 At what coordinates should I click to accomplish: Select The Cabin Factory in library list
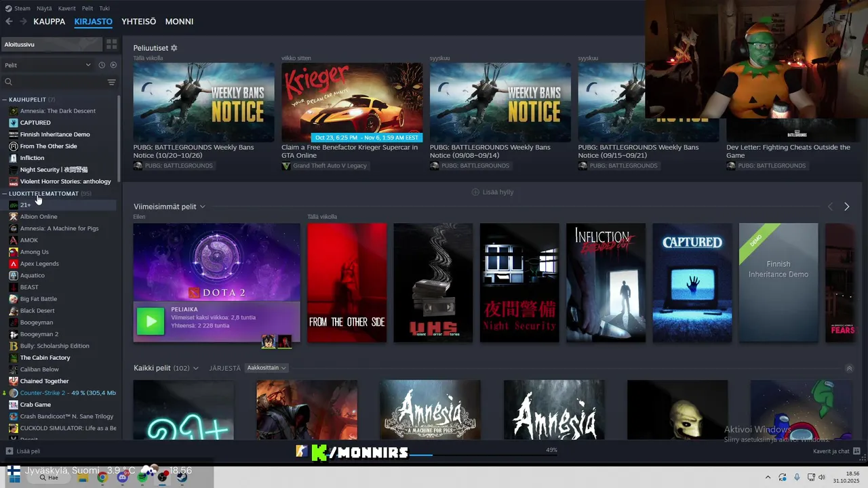pyautogui.click(x=61, y=358)
